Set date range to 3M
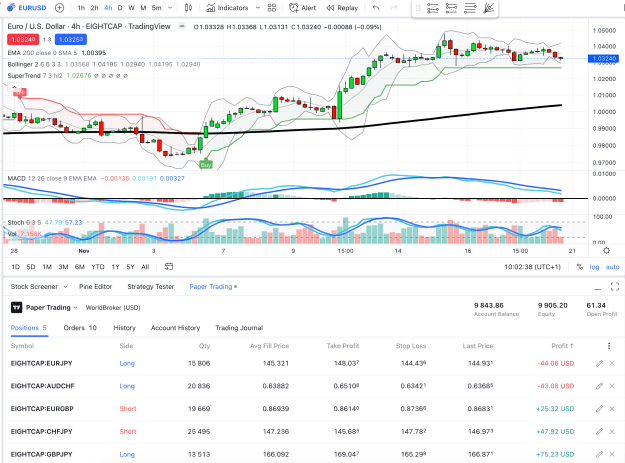The image size is (625, 463). (x=63, y=267)
